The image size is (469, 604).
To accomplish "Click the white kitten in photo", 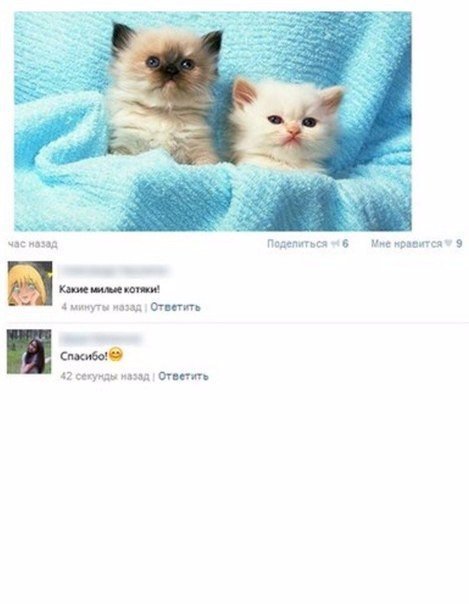I will (287, 125).
